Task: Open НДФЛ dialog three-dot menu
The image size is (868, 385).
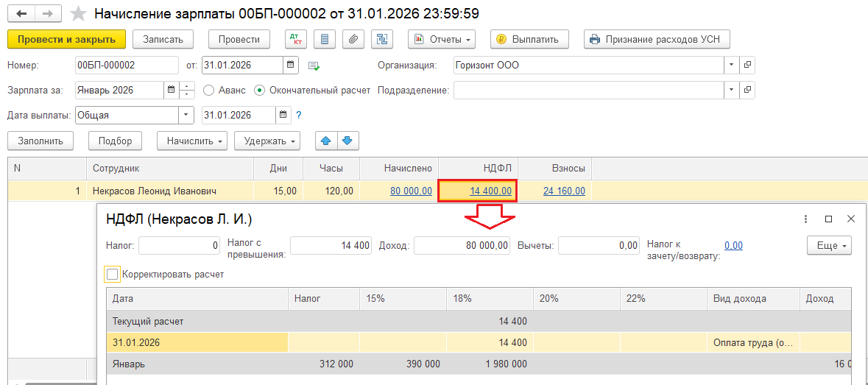Action: 806,219
